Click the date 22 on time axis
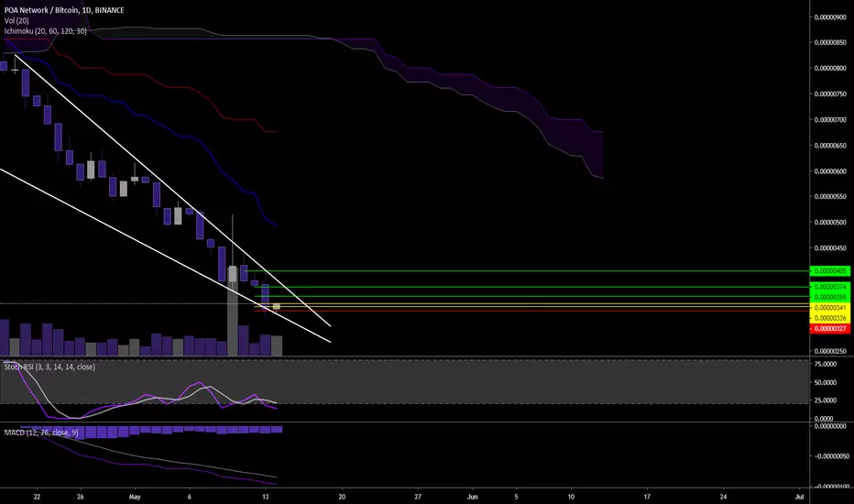Image resolution: width=854 pixels, height=504 pixels. click(37, 497)
